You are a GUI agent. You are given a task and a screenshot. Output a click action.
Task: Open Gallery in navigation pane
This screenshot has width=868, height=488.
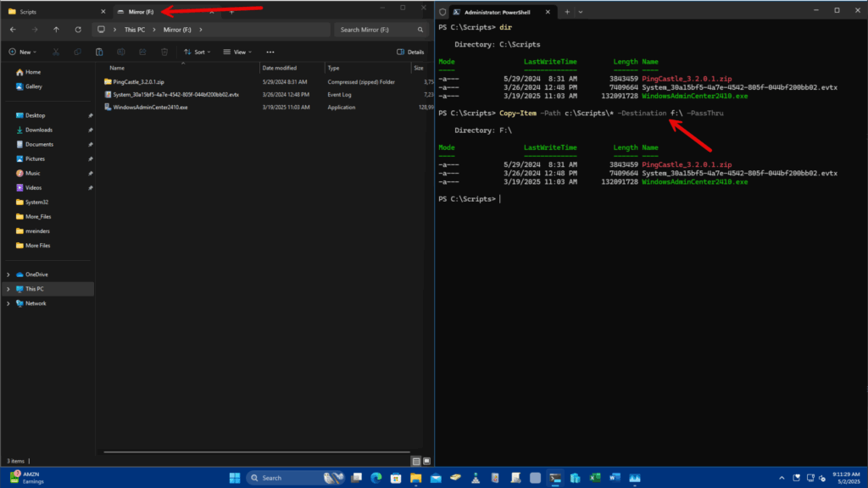tap(33, 86)
